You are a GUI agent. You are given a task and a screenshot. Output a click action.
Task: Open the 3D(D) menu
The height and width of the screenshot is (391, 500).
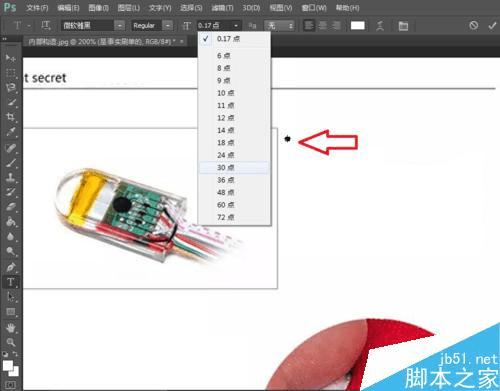coord(251,8)
